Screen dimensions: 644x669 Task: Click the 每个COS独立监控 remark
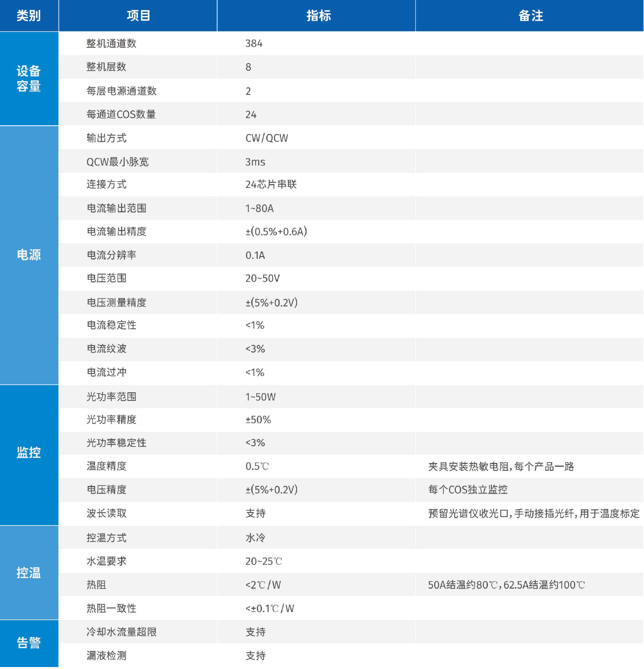pos(468,490)
